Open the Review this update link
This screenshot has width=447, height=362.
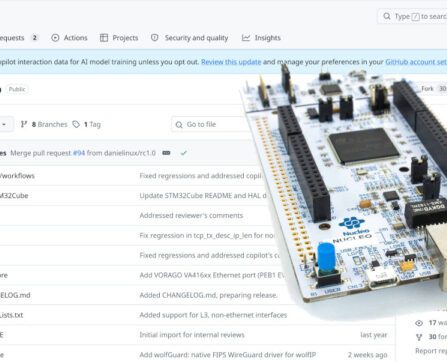click(231, 62)
